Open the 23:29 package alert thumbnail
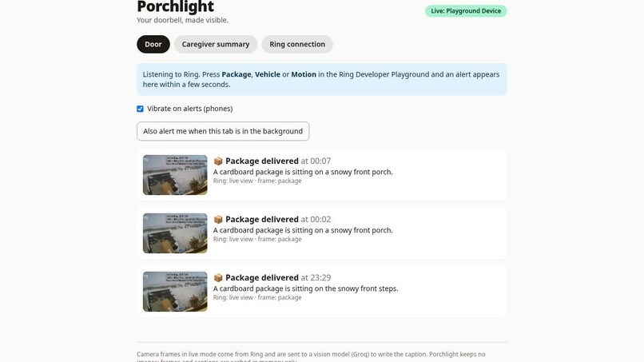This screenshot has width=644, height=362. click(x=175, y=292)
